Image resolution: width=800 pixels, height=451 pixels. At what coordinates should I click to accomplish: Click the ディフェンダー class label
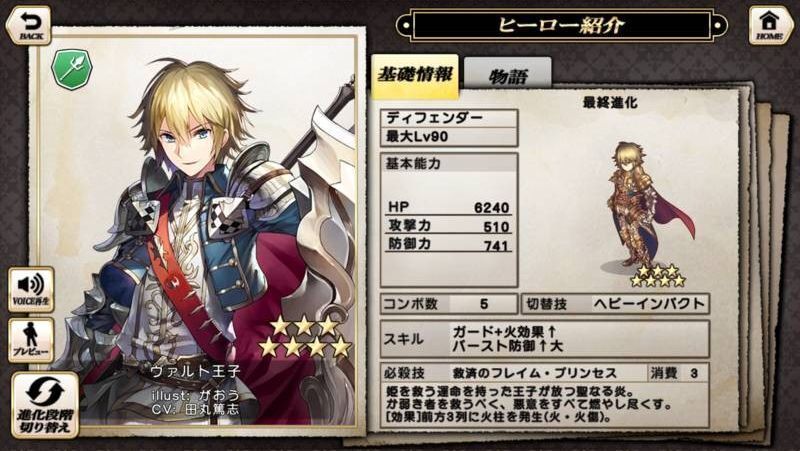click(x=449, y=118)
